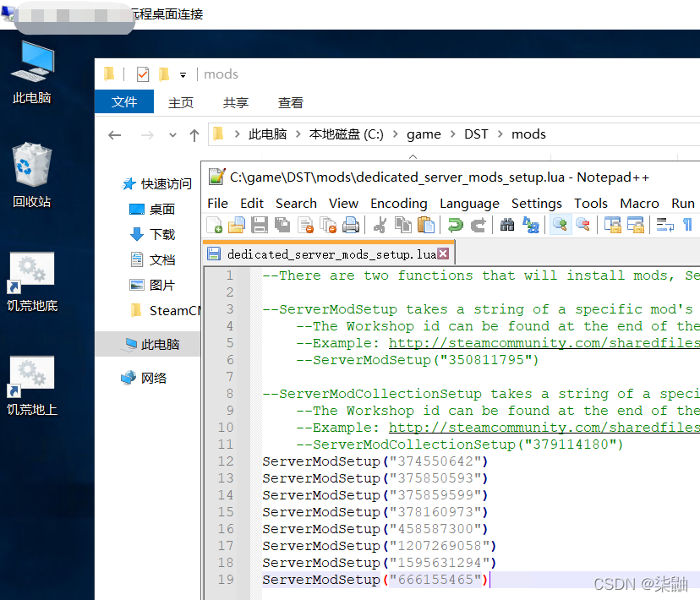Click the Save All icon
The height and width of the screenshot is (600, 700).
click(282, 226)
